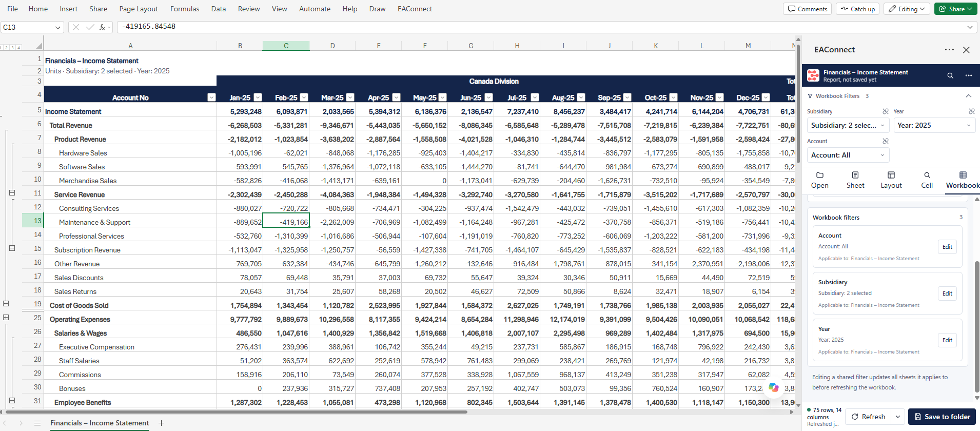The height and width of the screenshot is (431, 980).
Task: Open the Insert ribbon tab
Action: click(x=68, y=9)
